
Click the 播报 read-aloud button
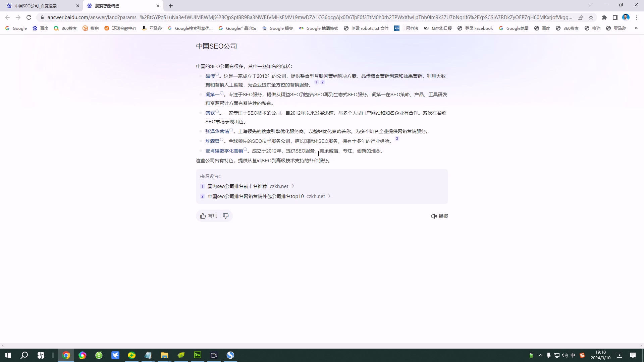439,216
